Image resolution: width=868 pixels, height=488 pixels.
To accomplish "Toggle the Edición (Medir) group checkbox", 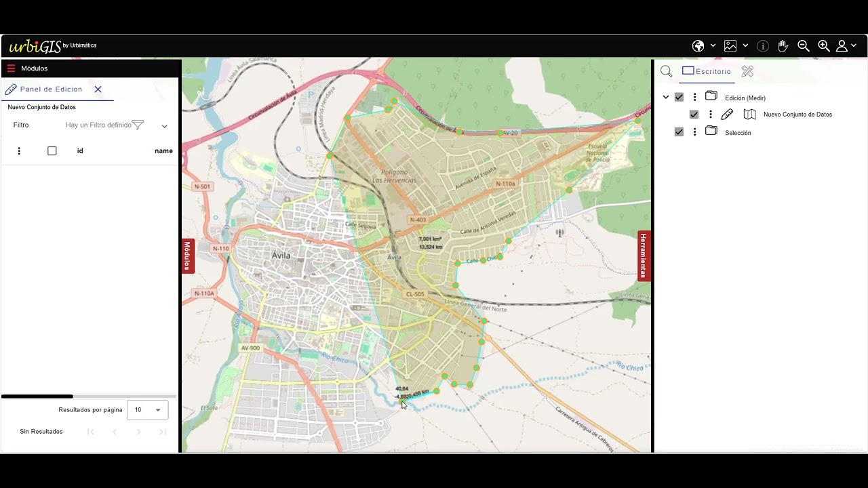I will (679, 98).
